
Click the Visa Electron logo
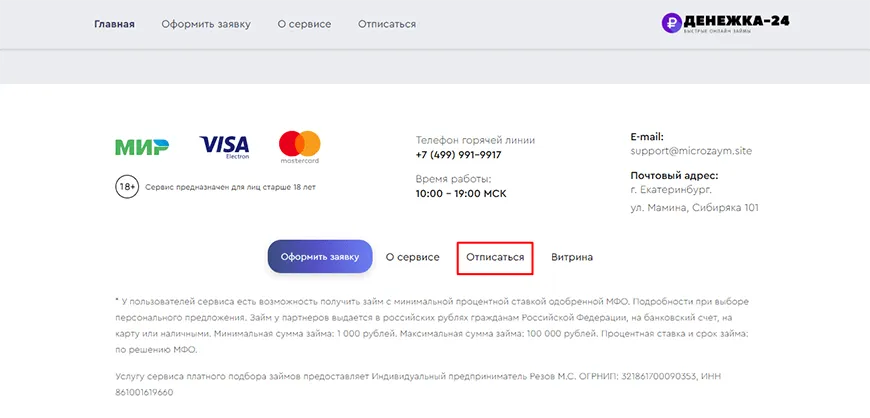pos(224,148)
